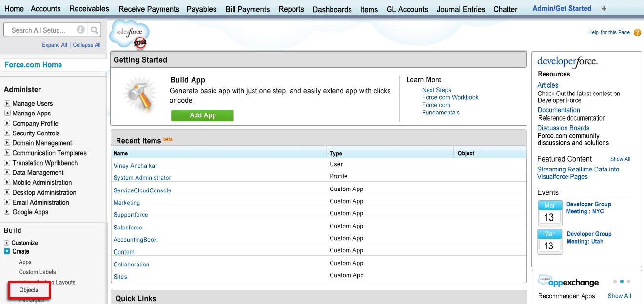Click the Build App hammer icon
Image resolution: width=644 pixels, height=304 pixels.
click(x=139, y=95)
